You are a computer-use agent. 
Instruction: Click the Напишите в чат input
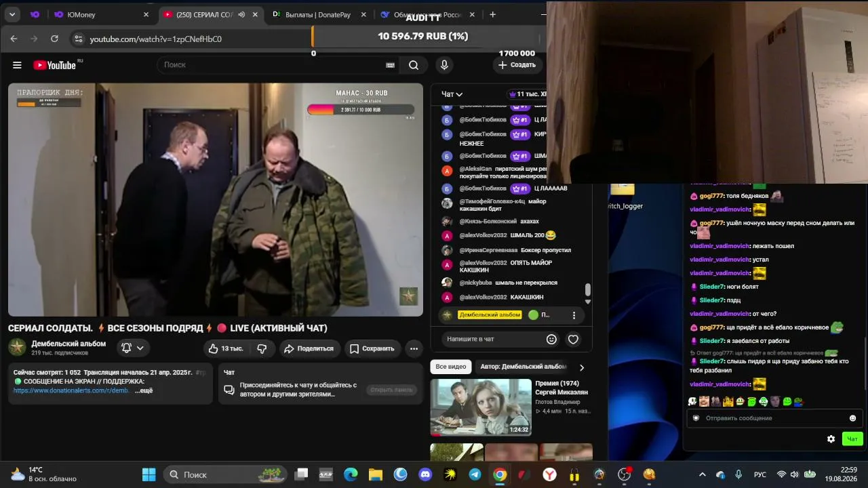pos(493,339)
